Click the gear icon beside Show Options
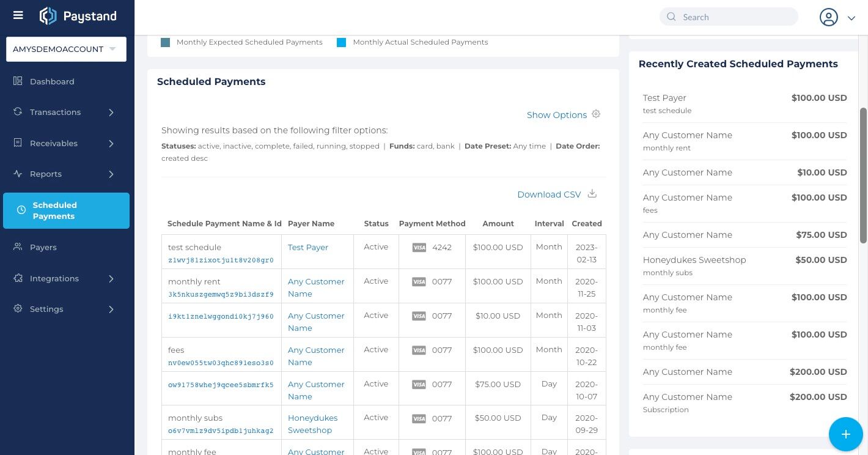 pyautogui.click(x=597, y=114)
